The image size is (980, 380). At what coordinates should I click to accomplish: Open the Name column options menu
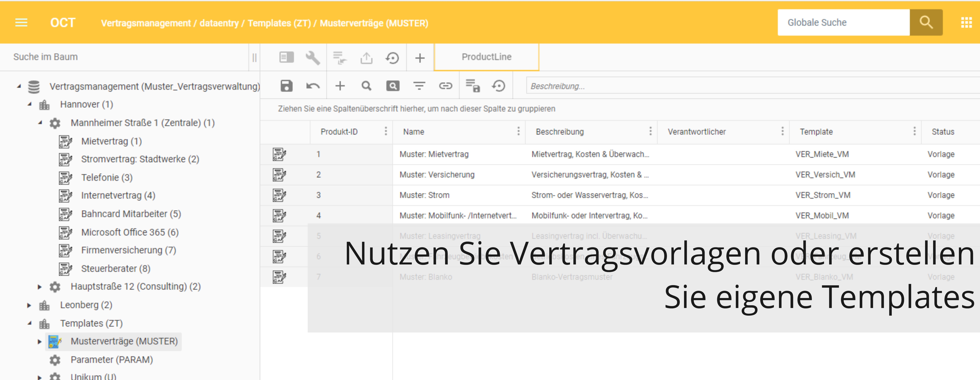coord(518,131)
